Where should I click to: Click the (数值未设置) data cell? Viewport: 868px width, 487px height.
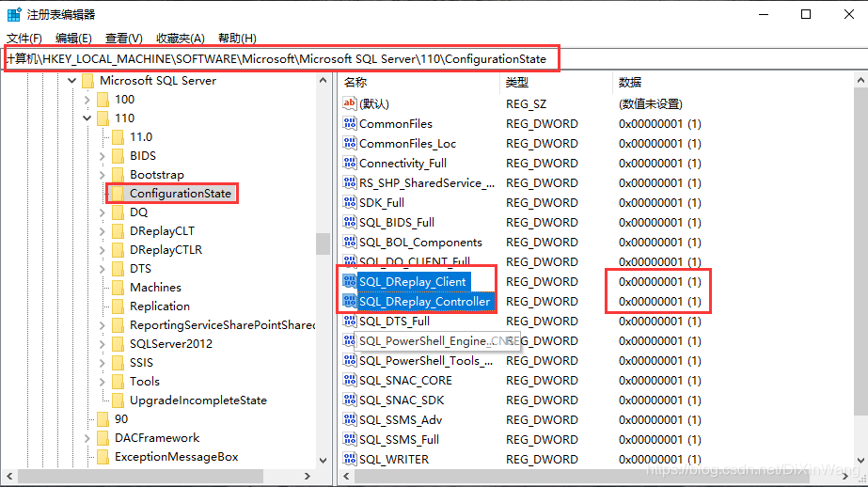651,103
